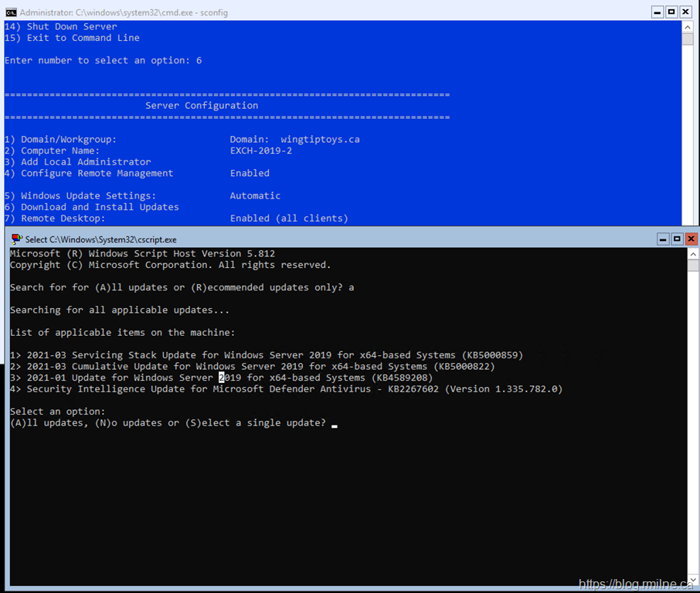This screenshot has height=593, width=700.
Task: Click the cscript window scrollbar thumb
Action: (693, 266)
